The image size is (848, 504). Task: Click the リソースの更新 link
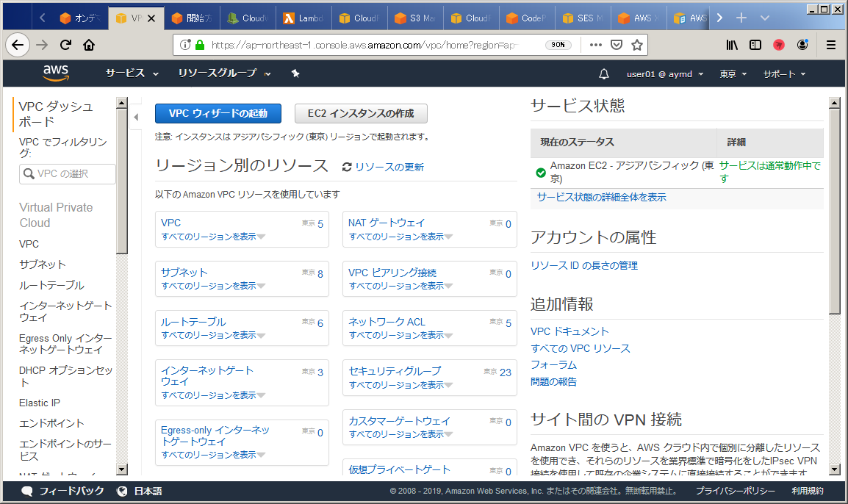(x=389, y=167)
